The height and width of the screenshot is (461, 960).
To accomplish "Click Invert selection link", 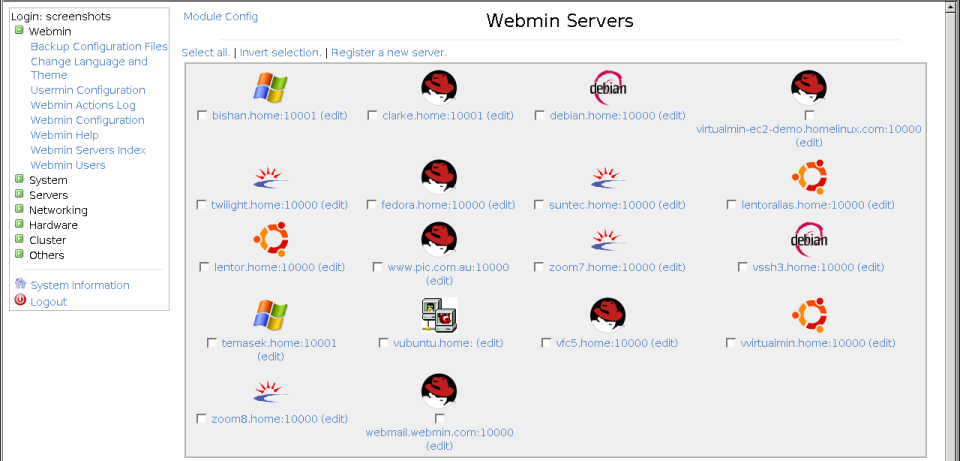I will (x=280, y=53).
